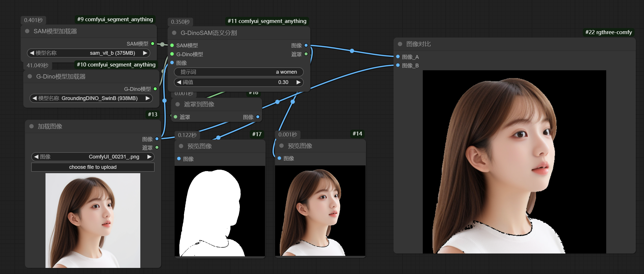This screenshot has height=274, width=644.
Task: Click the large comparison image in 图像对比
Action: click(x=514, y=162)
